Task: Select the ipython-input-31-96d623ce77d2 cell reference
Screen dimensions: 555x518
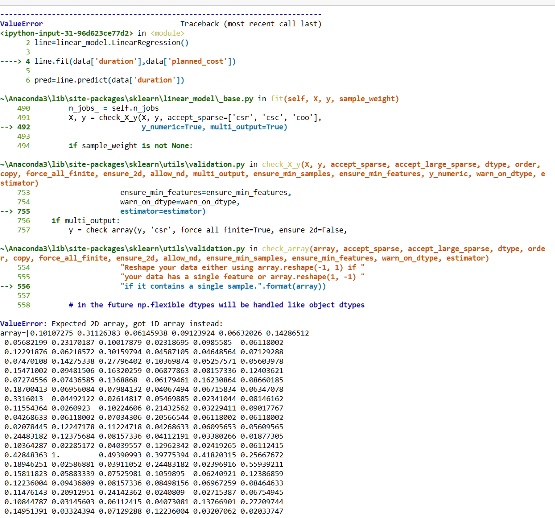Action: 67,33
